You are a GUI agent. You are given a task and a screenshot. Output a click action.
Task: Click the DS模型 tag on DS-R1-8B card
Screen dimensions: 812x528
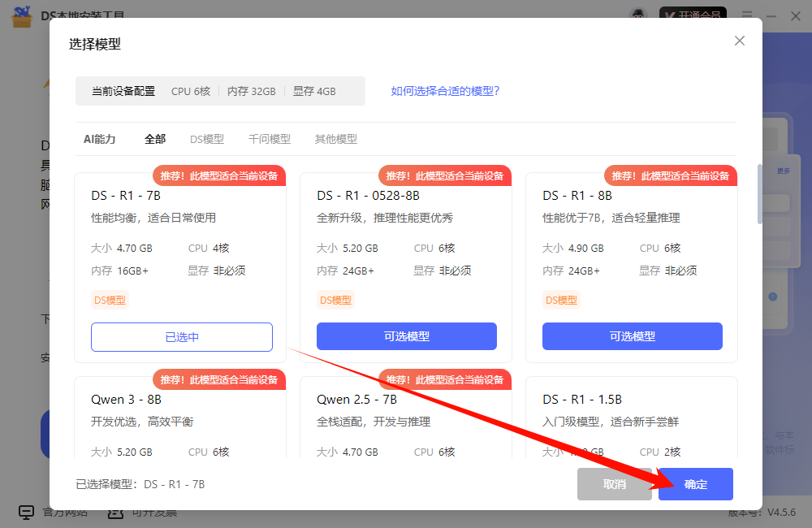[x=561, y=301]
